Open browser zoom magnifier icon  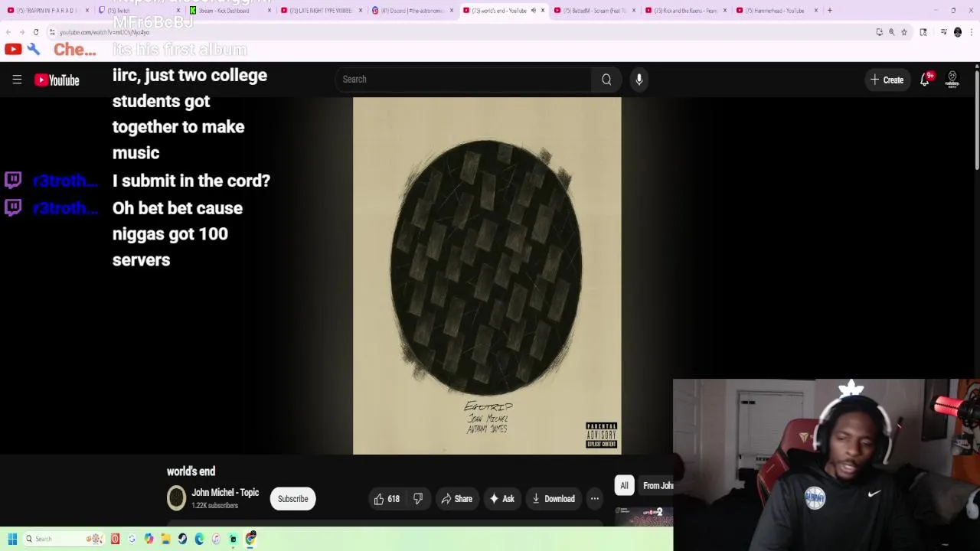[892, 32]
